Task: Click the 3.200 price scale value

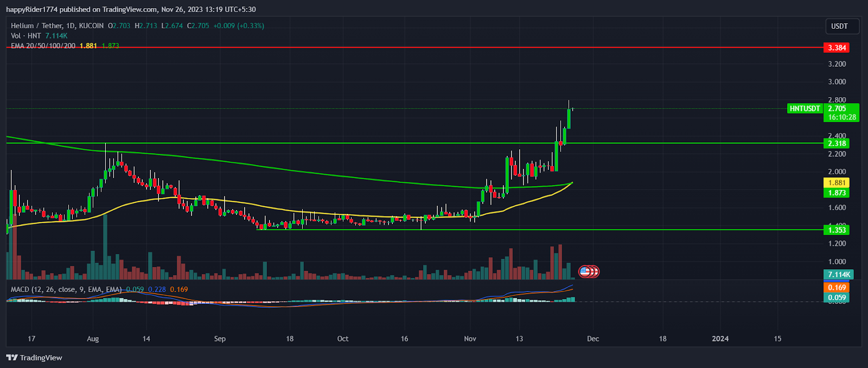Action: click(x=837, y=64)
